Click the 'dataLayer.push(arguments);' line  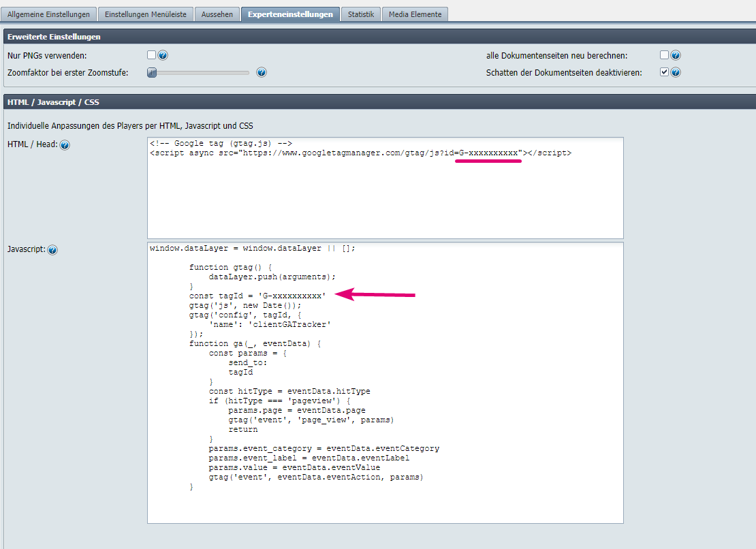(272, 277)
